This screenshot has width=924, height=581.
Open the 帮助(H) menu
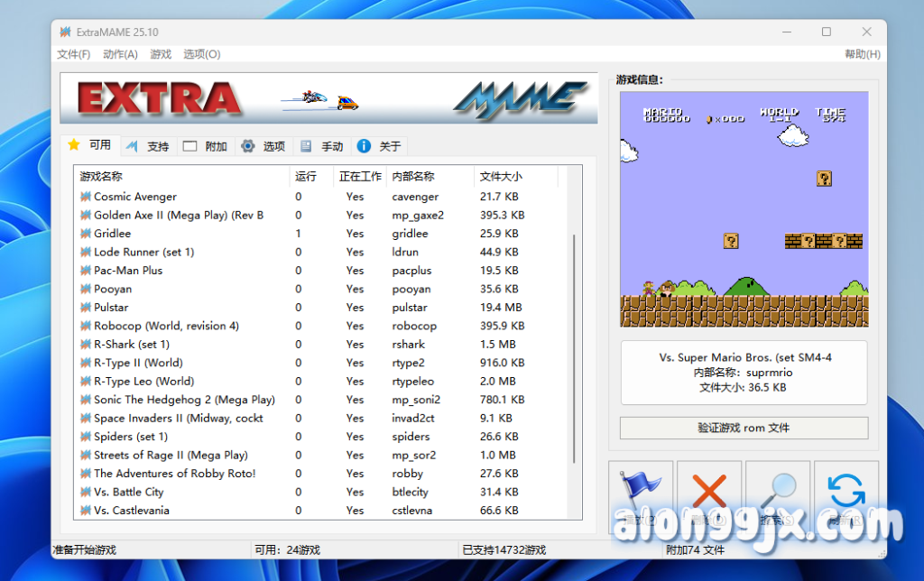(862, 54)
